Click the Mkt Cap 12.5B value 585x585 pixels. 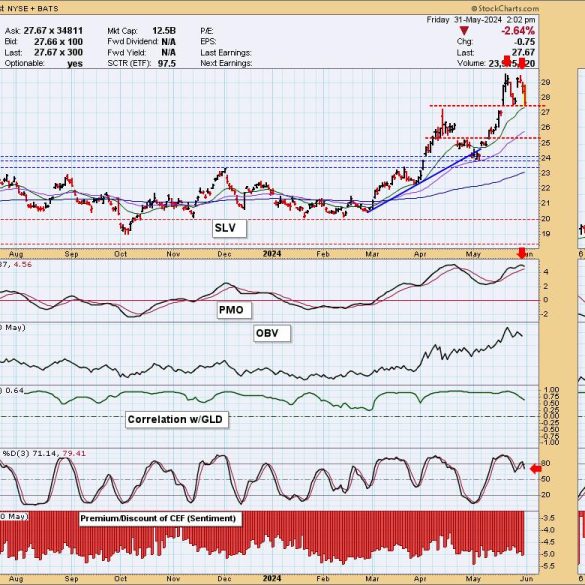click(164, 31)
